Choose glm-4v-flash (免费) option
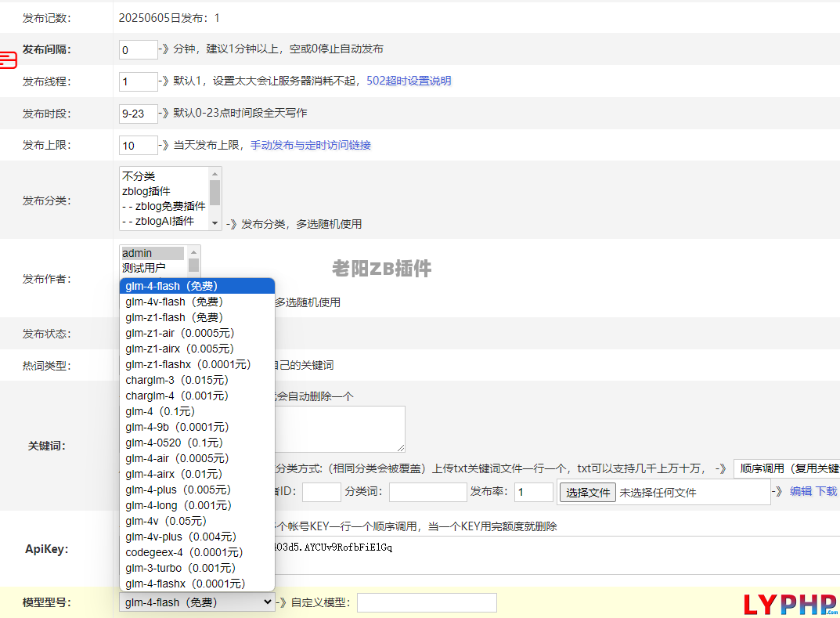Image resolution: width=840 pixels, height=618 pixels. [197, 302]
